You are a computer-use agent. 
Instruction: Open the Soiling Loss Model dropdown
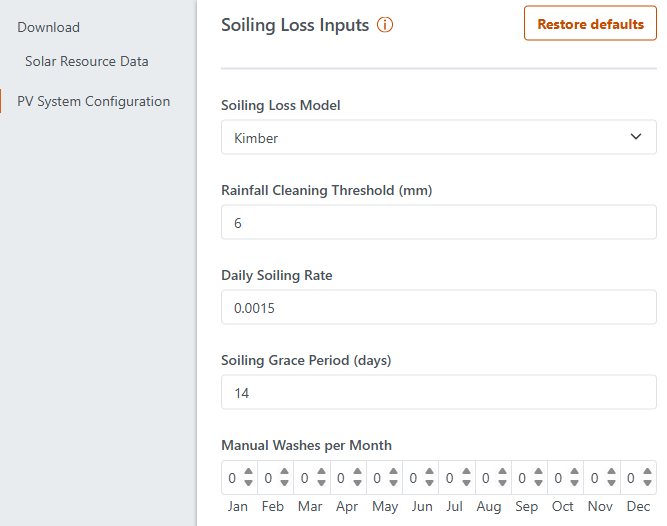438,138
